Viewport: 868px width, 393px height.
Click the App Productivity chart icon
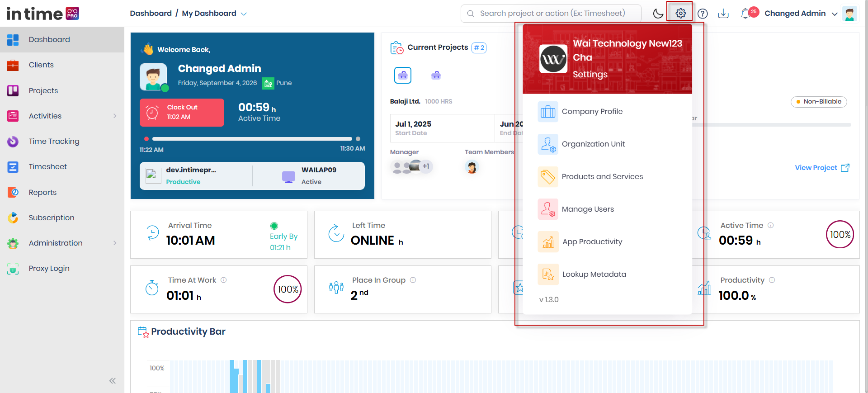pos(548,242)
